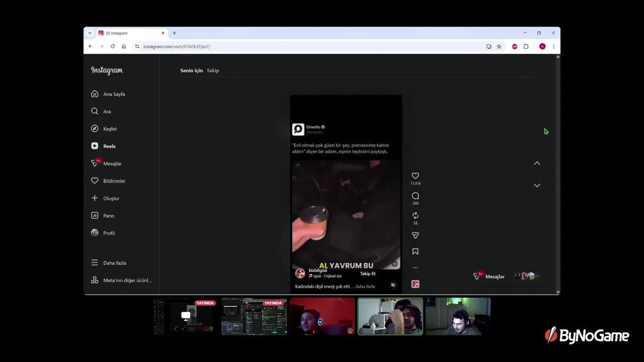Share the reel via paper plane icon
Viewport: 644px width, 362px height.
415,235
